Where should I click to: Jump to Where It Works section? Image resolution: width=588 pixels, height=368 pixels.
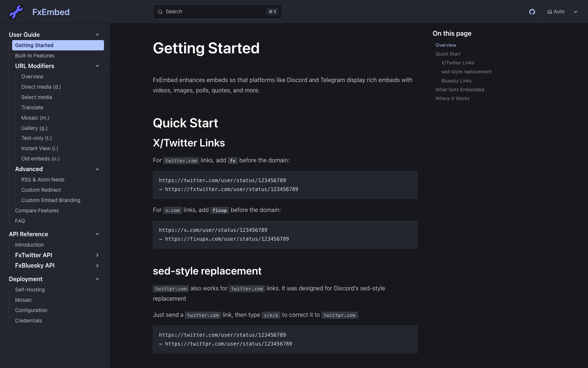[452, 98]
